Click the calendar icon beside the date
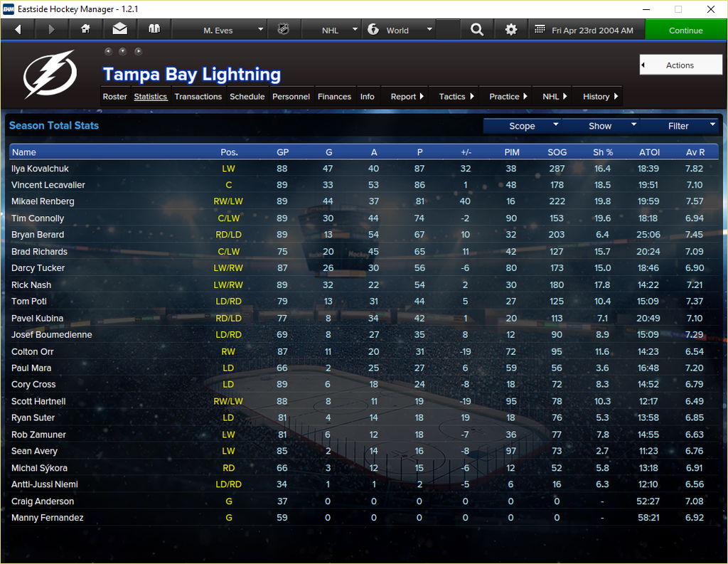Image resolution: width=728 pixels, height=564 pixels. tap(540, 30)
